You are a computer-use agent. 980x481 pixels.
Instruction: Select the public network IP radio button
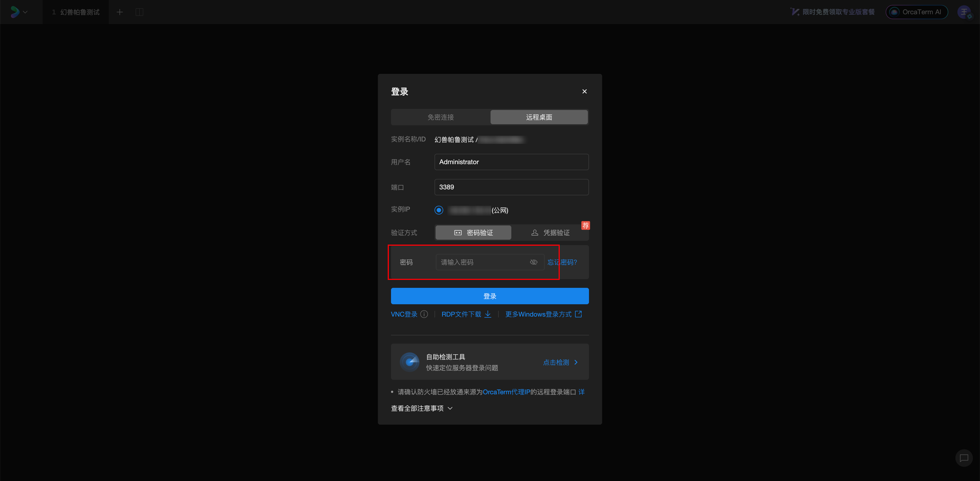click(x=439, y=210)
